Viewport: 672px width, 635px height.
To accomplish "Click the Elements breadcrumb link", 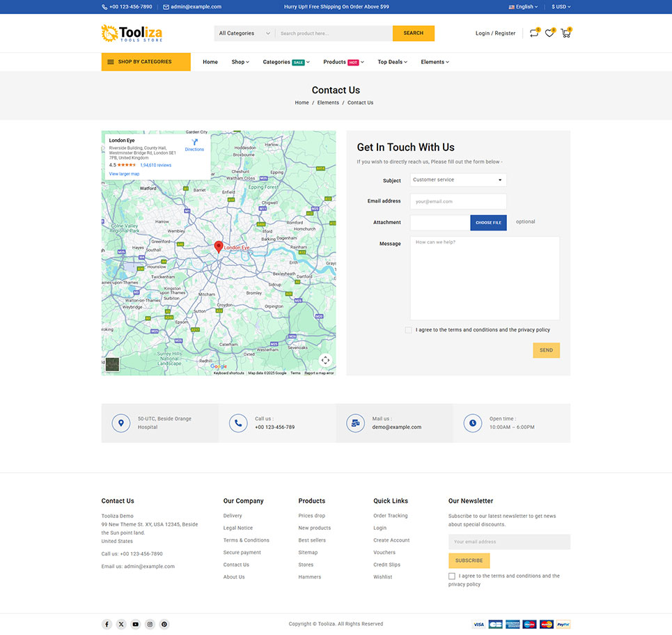I will coord(328,103).
